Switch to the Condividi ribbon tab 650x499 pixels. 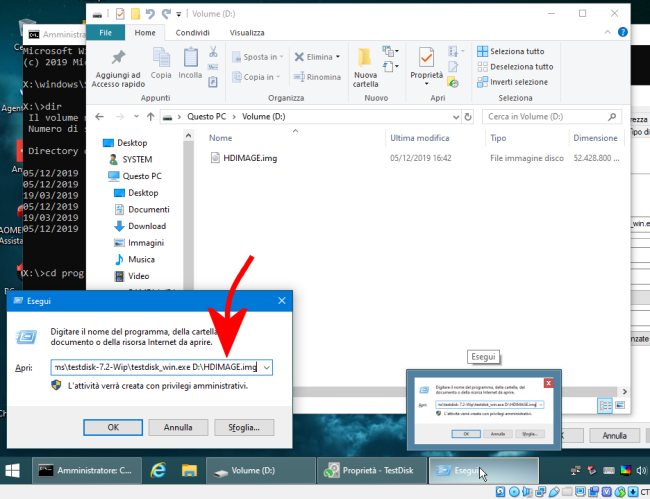click(192, 32)
